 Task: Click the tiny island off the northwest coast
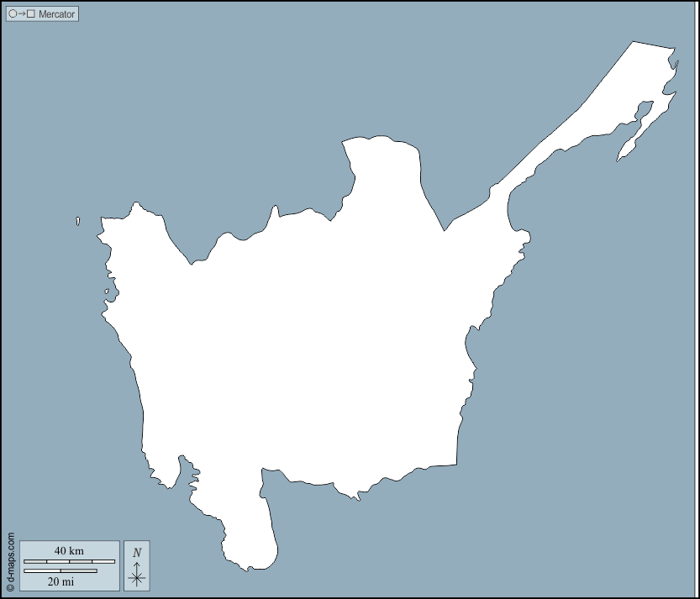77,221
